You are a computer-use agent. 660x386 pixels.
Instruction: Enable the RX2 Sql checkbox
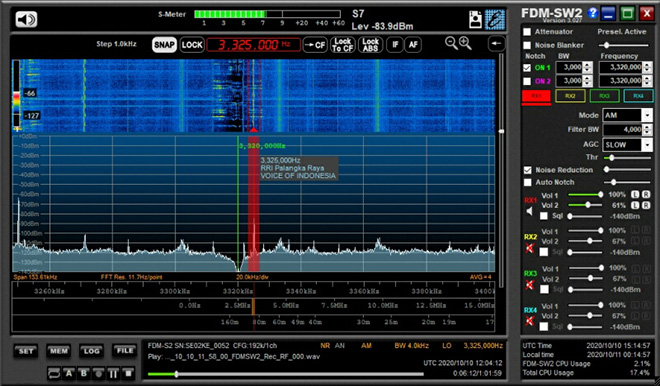[x=544, y=252]
